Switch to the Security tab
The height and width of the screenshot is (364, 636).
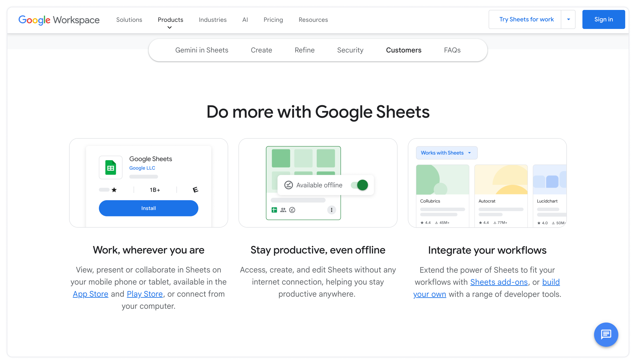tap(350, 50)
